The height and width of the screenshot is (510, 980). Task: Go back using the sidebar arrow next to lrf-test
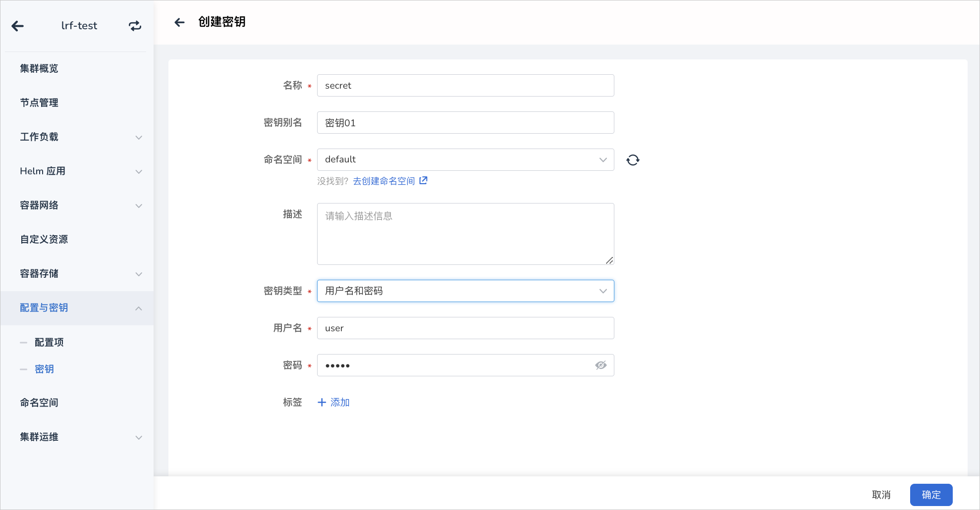[x=17, y=26]
